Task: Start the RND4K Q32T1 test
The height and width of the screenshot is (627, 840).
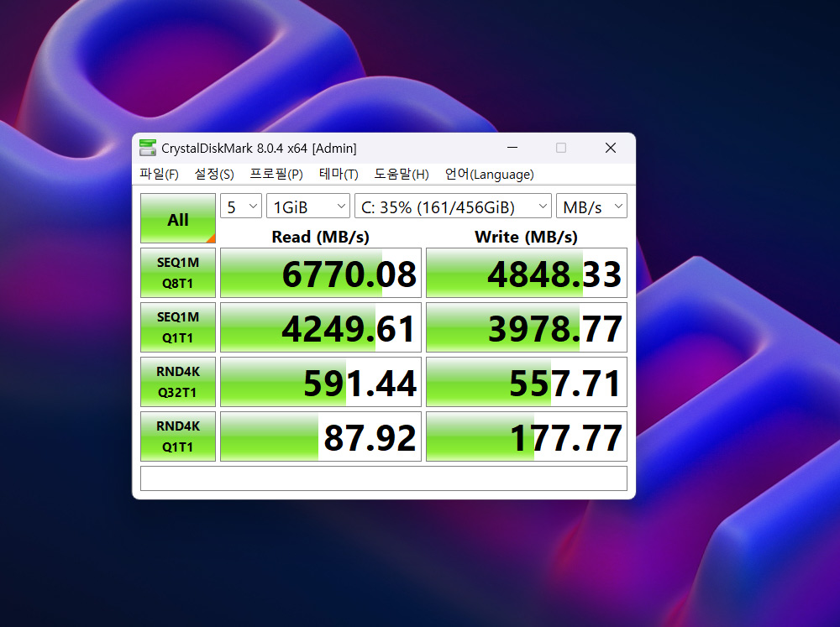Action: 178,382
